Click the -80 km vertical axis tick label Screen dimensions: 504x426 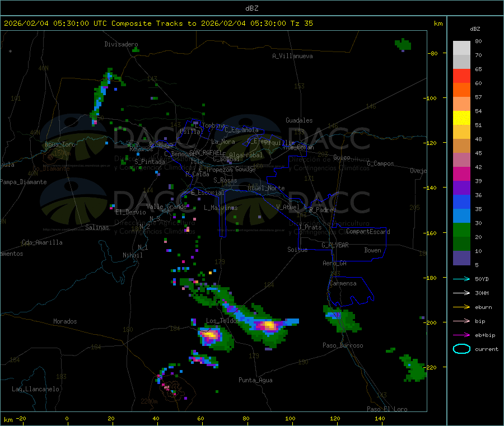coord(433,53)
